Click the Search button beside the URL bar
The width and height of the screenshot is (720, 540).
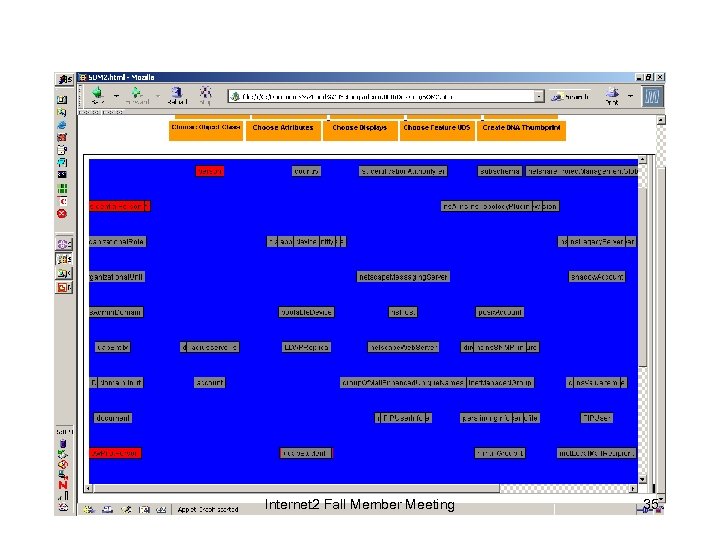pos(571,96)
